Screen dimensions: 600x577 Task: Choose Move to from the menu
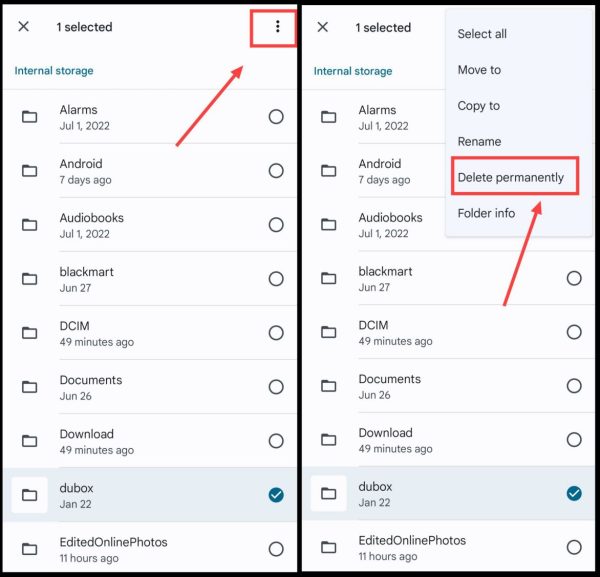pyautogui.click(x=479, y=70)
